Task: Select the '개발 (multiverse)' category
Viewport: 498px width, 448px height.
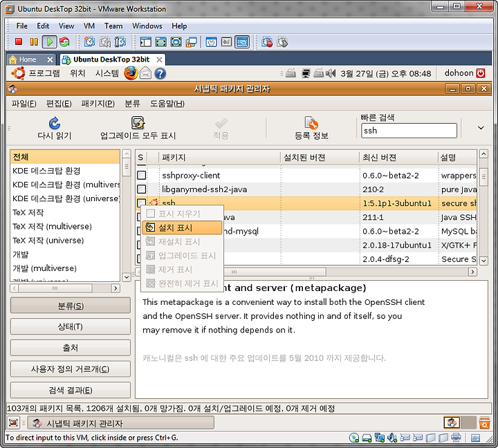Action: 65,268
